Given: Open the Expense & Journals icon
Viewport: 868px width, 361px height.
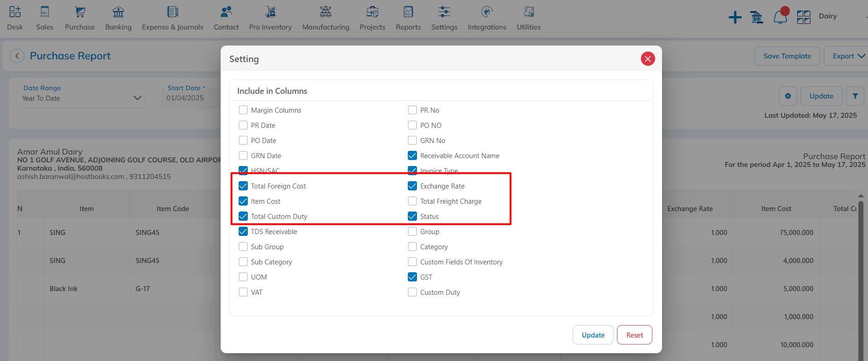Looking at the screenshot, I should pyautogui.click(x=172, y=11).
